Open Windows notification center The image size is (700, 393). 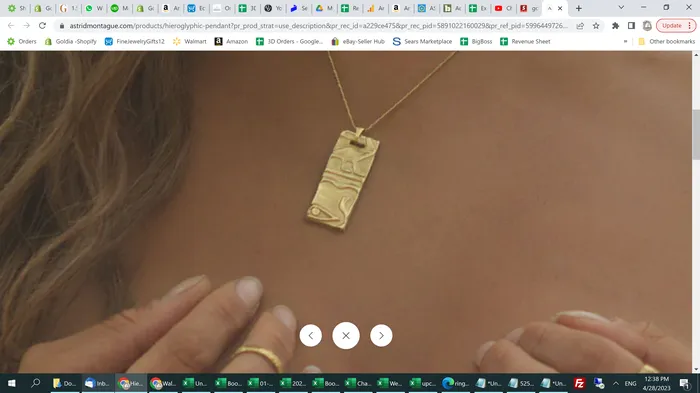click(684, 383)
